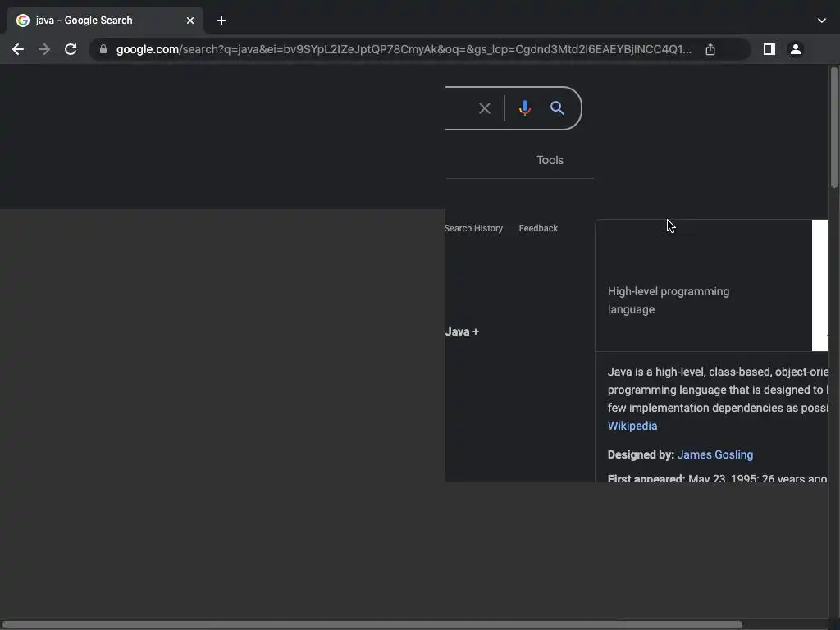840x630 pixels.
Task: Open the James Gosling link
Action: [715, 454]
